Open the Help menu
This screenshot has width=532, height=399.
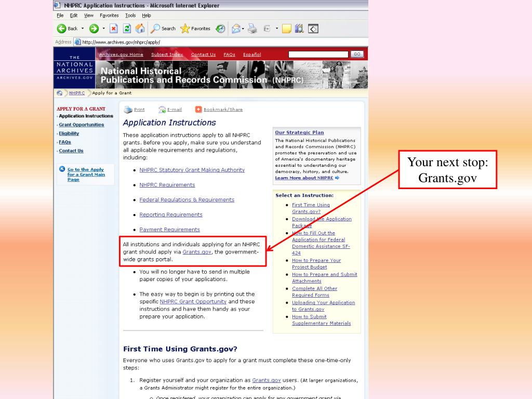click(146, 16)
